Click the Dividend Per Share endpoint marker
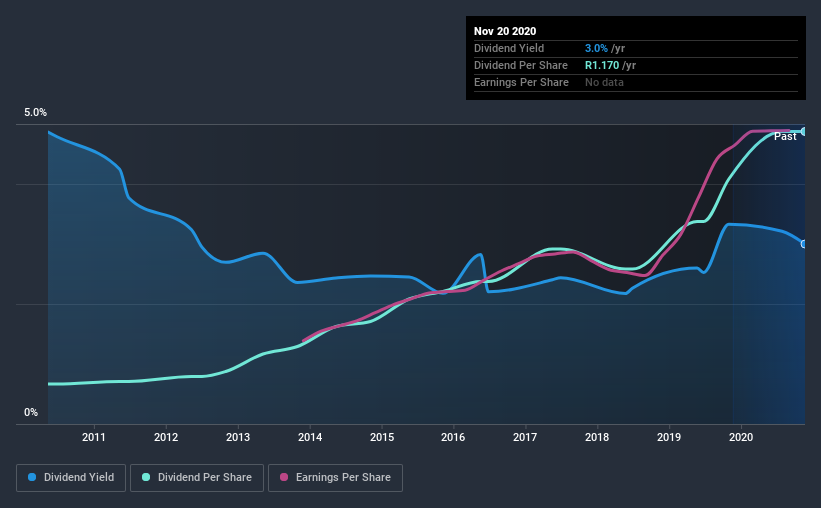The height and width of the screenshot is (508, 821). pos(803,131)
